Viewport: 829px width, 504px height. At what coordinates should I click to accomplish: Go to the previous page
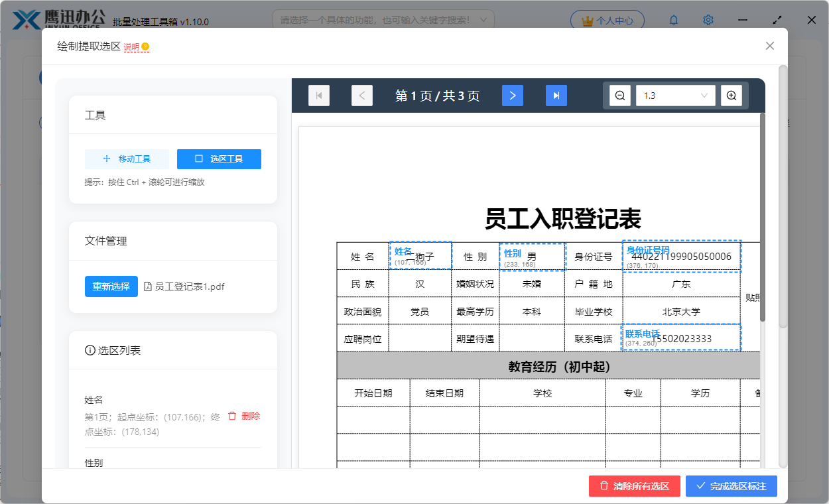(x=362, y=95)
